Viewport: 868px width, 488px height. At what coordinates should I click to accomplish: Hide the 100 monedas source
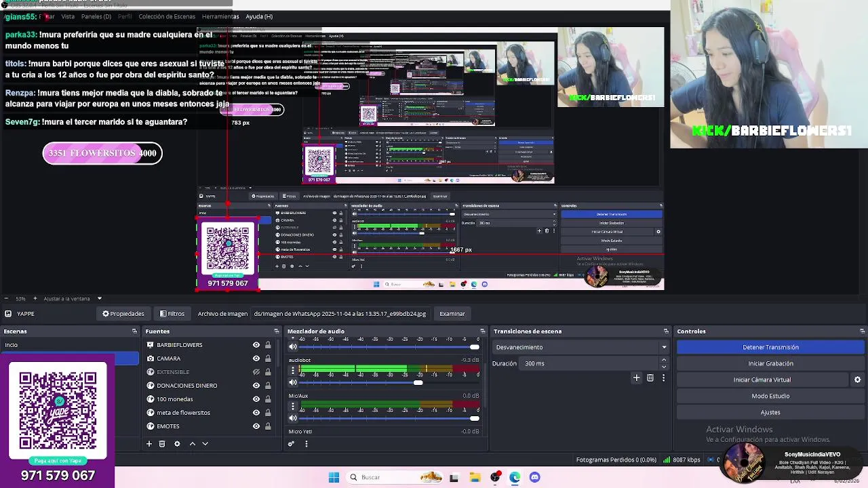256,399
